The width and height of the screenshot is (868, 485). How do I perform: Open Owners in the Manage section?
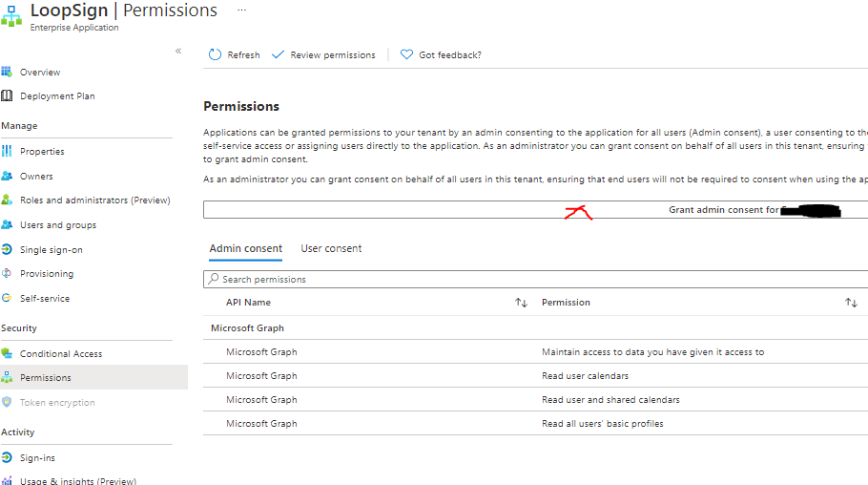point(36,177)
